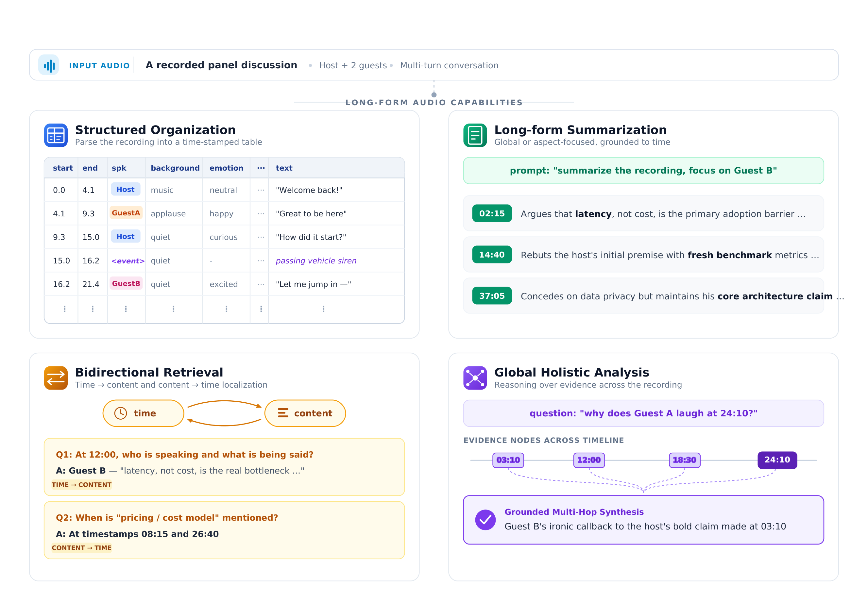Screen dimensions: 868x603
Task: Click the GuestB speaker tag
Action: coord(126,284)
